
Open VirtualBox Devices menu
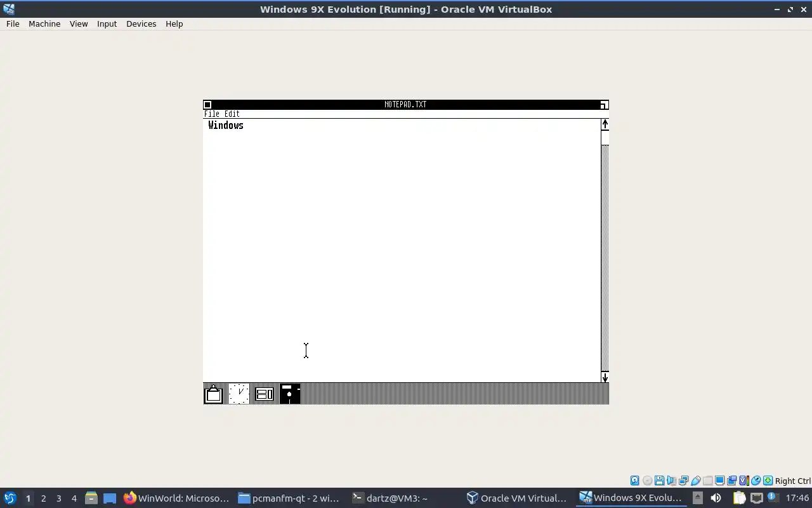pos(141,23)
